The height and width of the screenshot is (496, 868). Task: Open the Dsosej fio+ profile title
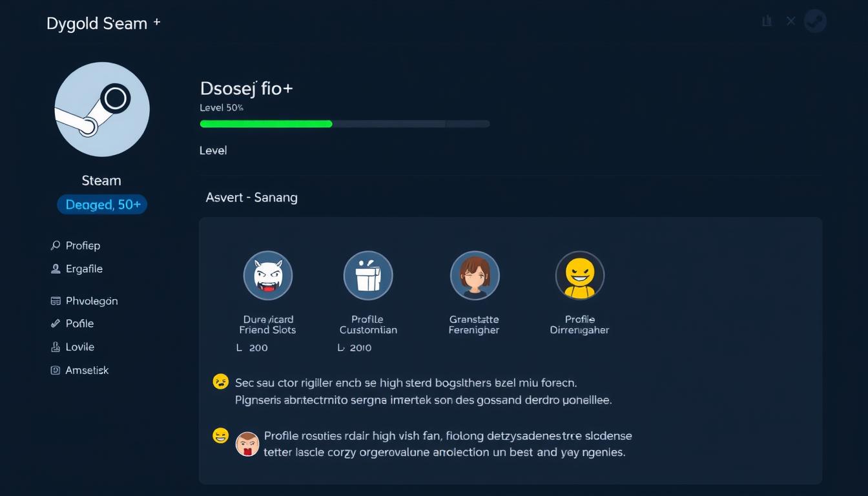246,88
